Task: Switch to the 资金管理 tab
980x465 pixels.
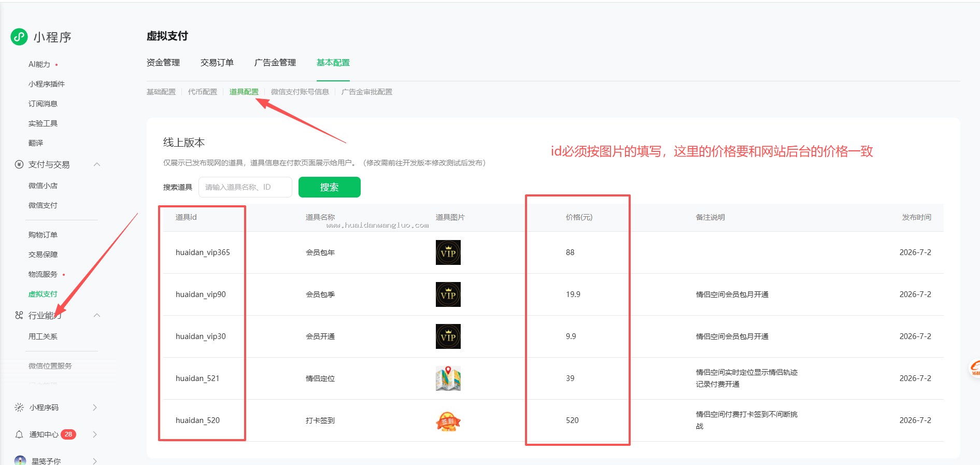Action: 163,62
